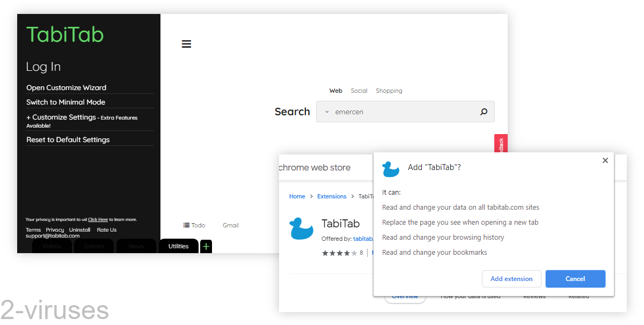Open the Extensions breadcrumb link
The width and height of the screenshot is (644, 325).
(x=332, y=196)
